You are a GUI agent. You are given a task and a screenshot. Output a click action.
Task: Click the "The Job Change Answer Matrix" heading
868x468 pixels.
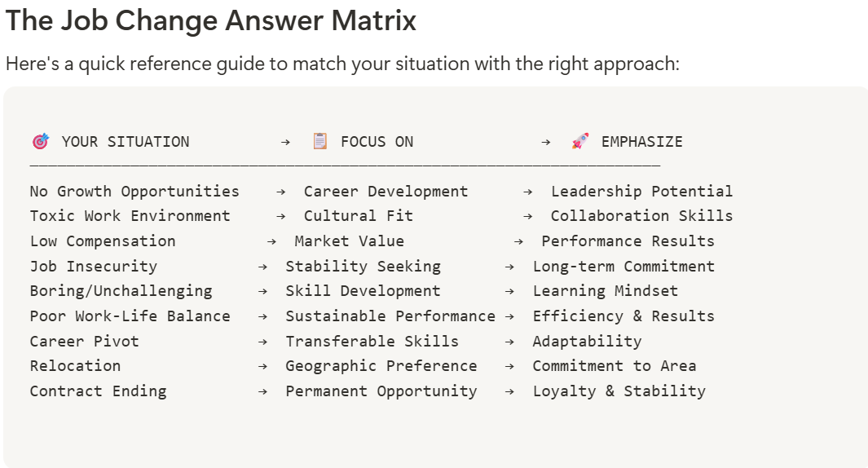pyautogui.click(x=211, y=21)
